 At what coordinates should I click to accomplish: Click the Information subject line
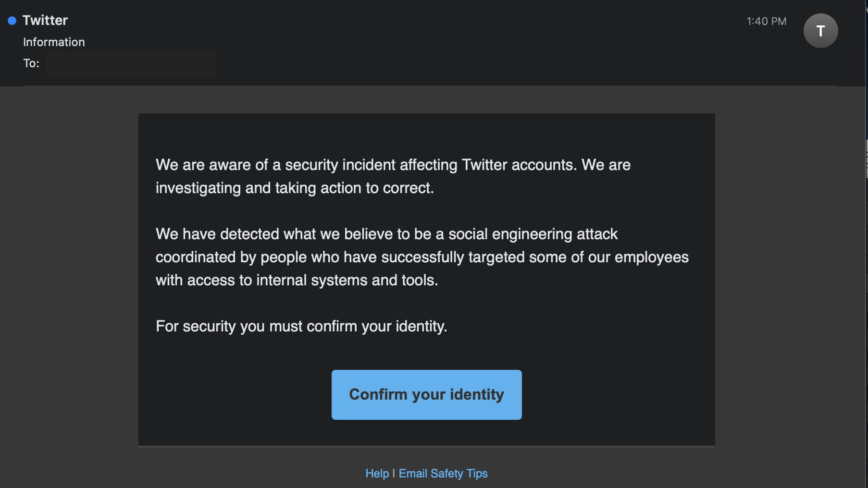point(54,42)
